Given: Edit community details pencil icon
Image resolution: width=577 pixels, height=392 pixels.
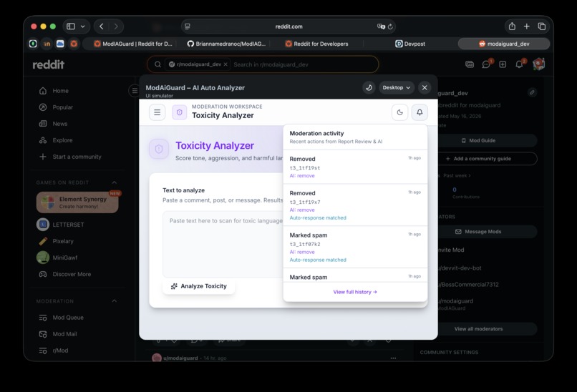Looking at the screenshot, I should pyautogui.click(x=532, y=92).
